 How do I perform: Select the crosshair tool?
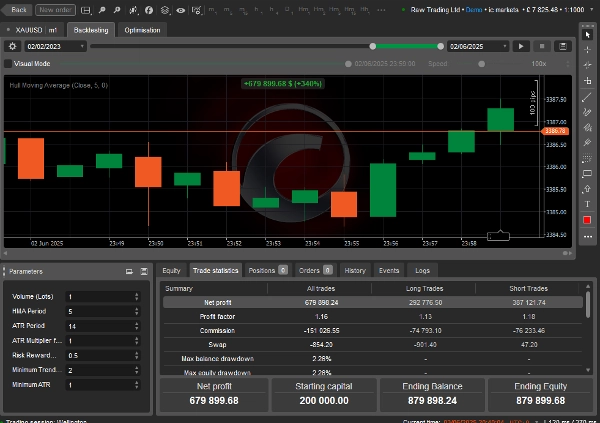(587, 50)
